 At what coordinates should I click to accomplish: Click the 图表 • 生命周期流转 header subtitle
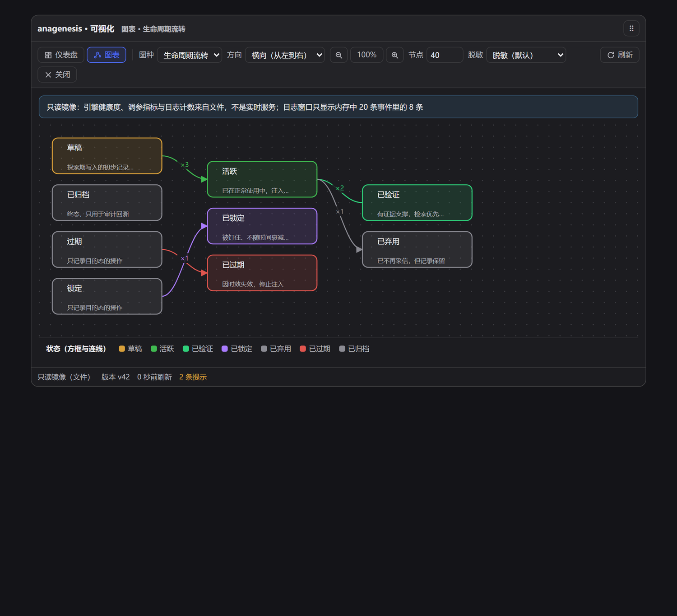point(153,29)
